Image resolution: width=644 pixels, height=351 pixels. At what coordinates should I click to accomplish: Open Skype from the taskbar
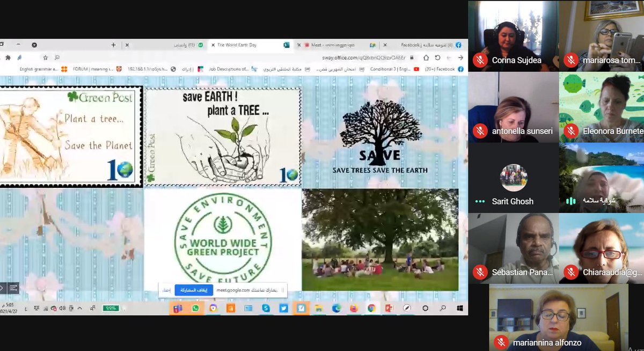tap(266, 308)
